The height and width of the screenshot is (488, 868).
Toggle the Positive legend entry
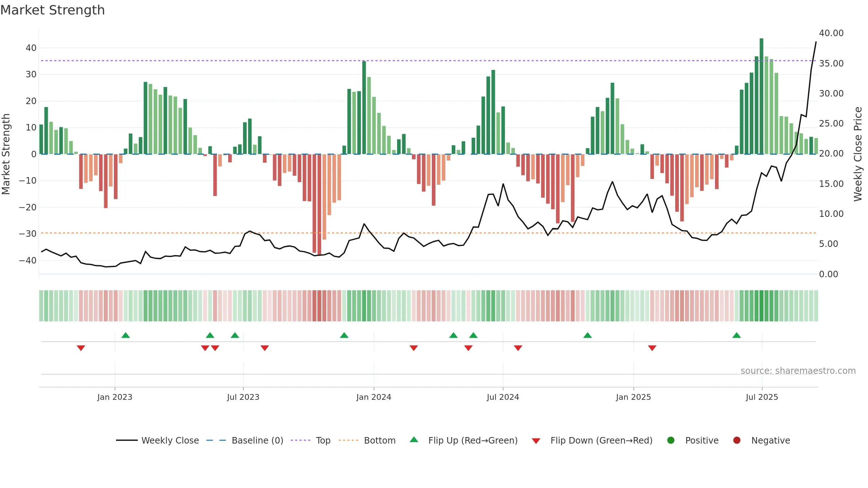coord(693,440)
